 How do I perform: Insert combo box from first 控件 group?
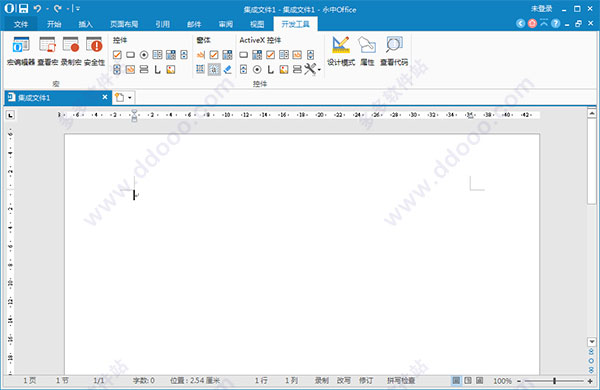(x=171, y=55)
